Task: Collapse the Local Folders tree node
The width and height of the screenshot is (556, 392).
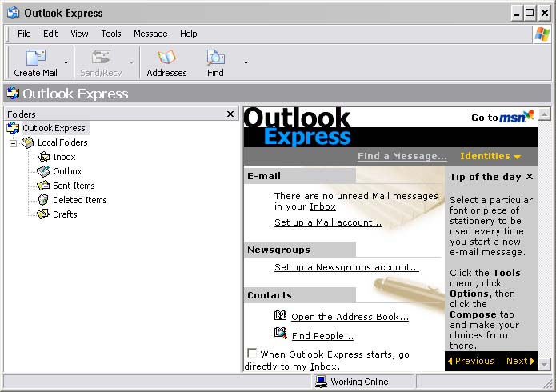Action: (13, 144)
